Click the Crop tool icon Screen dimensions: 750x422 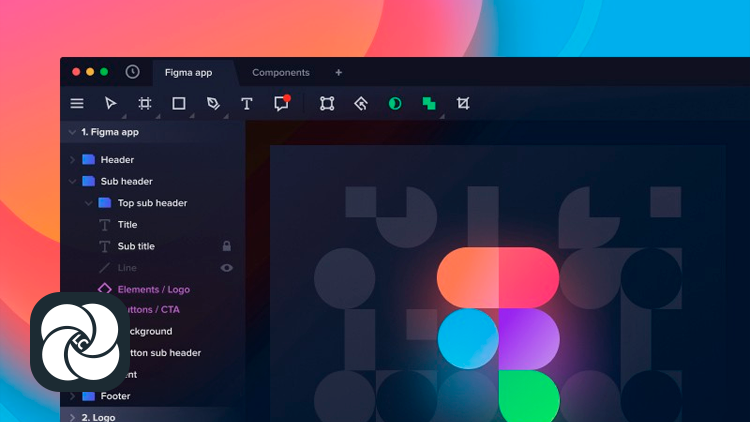(x=463, y=103)
